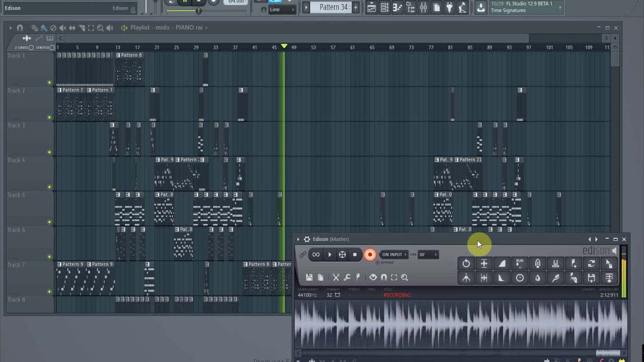Click the Edison stop button
Screen dimensions: 644x362
click(x=355, y=254)
